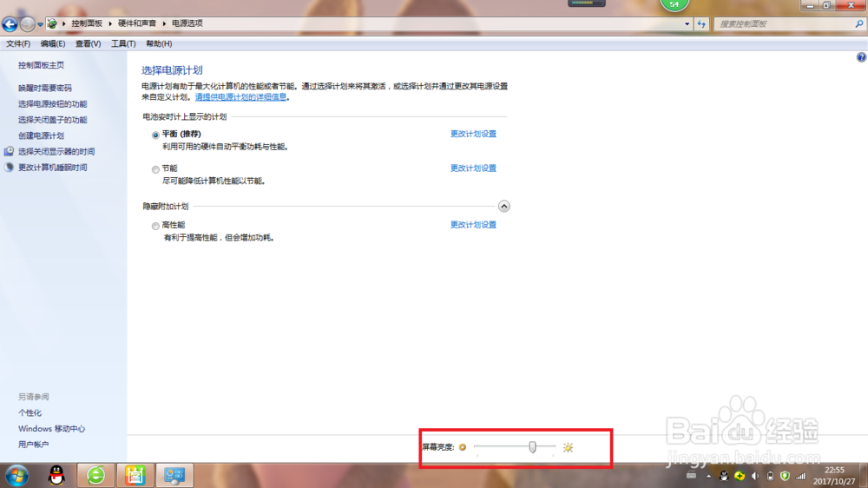Open 唤醒时需要密码 setting
The height and width of the screenshot is (488, 868).
click(45, 88)
